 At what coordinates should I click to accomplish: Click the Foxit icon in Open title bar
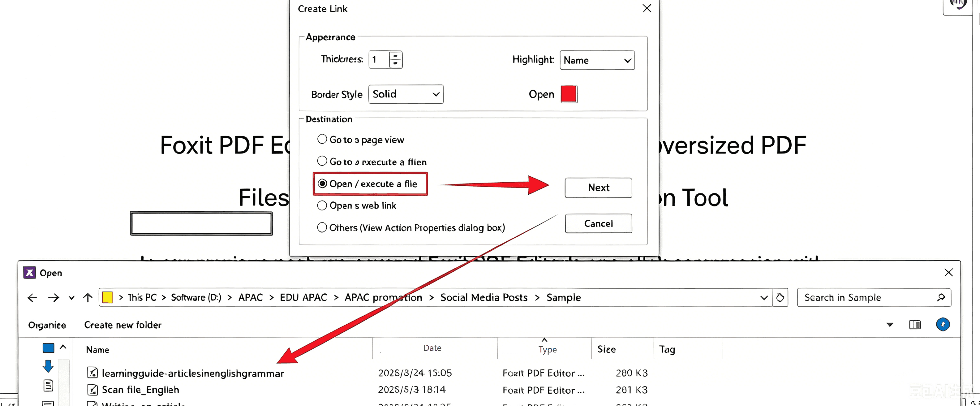[30, 272]
